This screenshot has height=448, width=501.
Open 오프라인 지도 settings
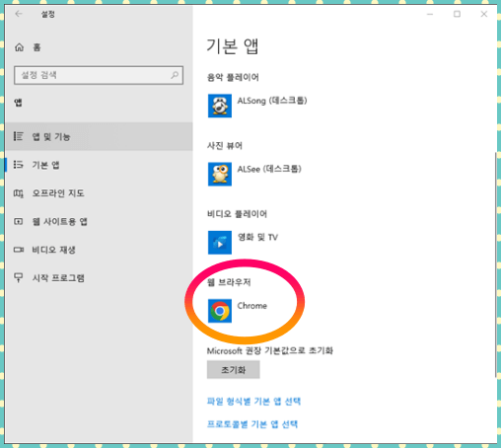point(99,193)
